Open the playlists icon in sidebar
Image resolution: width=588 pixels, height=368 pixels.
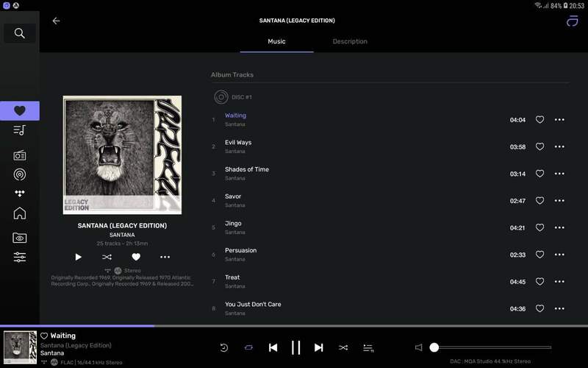click(x=20, y=130)
